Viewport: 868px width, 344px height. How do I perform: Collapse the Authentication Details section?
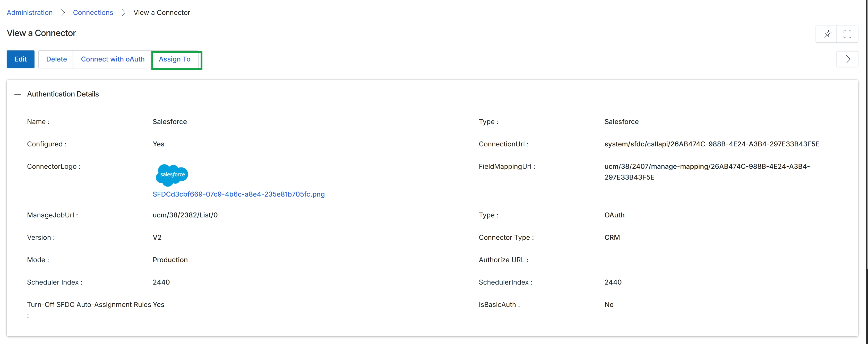18,94
